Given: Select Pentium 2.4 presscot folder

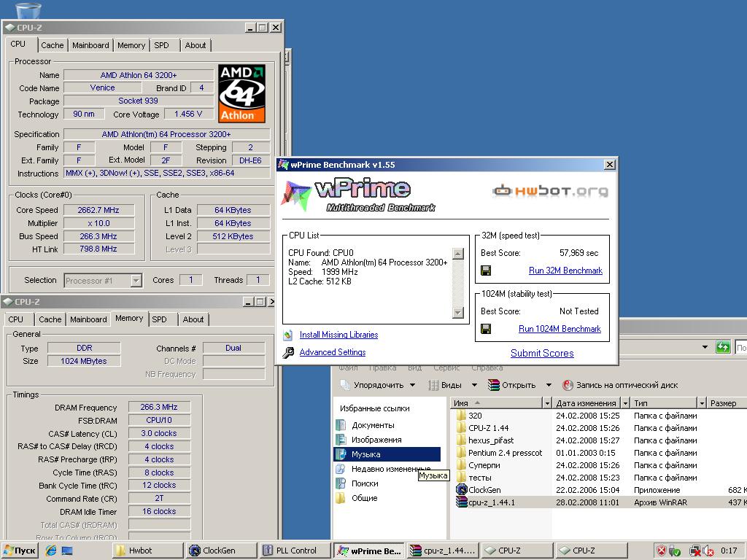Looking at the screenshot, I should click(505, 453).
